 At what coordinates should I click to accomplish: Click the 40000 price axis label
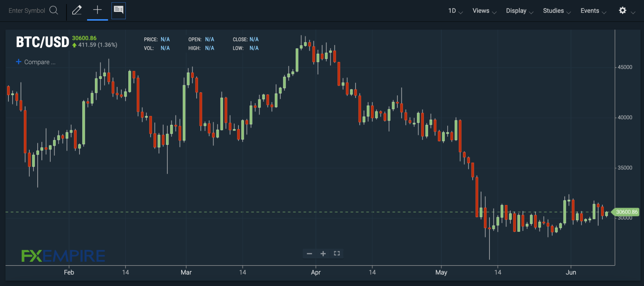click(x=625, y=117)
